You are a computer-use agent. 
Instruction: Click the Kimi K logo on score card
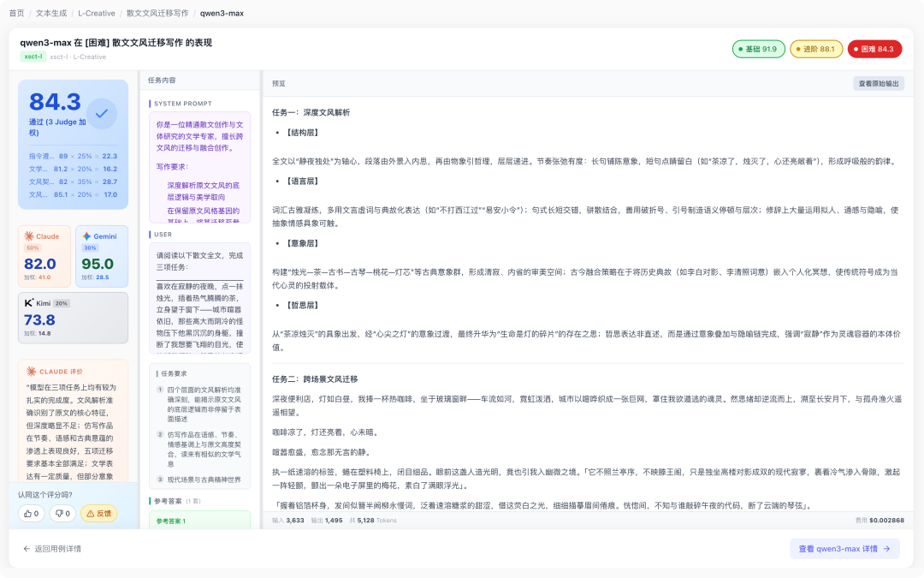click(29, 303)
